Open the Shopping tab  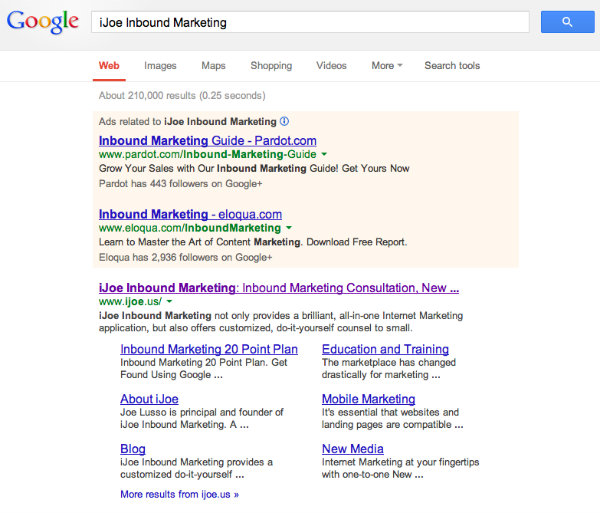tap(271, 66)
